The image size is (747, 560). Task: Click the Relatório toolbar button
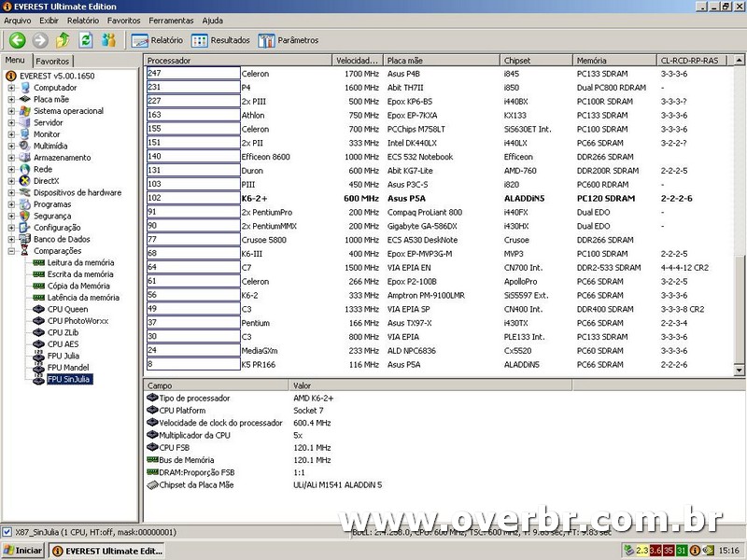coord(158,40)
